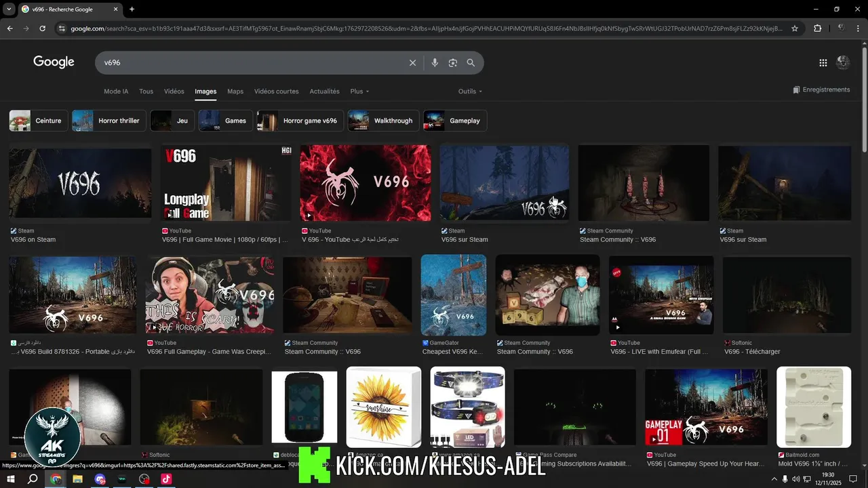Go to Google logo homepage

tap(54, 62)
